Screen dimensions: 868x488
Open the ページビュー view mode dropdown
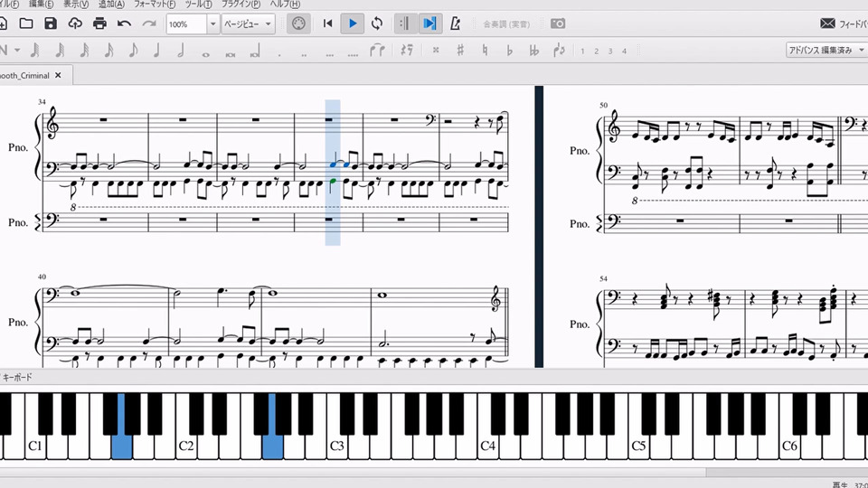click(x=248, y=23)
